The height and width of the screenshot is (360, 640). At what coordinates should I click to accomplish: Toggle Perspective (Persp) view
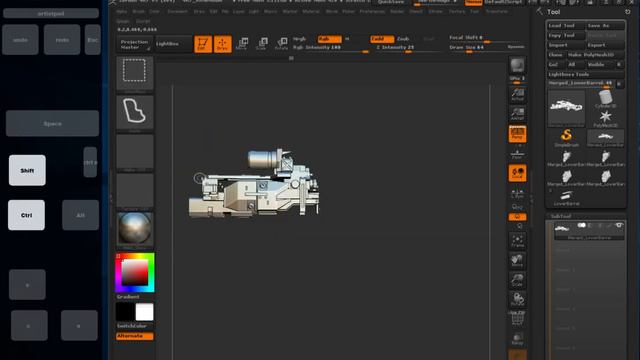517,134
